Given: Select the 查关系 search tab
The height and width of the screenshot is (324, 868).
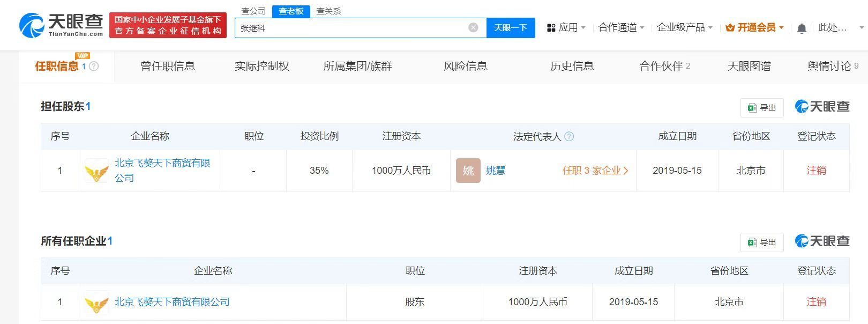Looking at the screenshot, I should pyautogui.click(x=328, y=11).
